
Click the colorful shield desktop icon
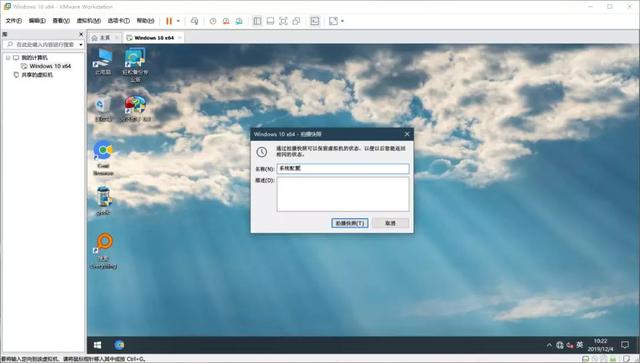pyautogui.click(x=135, y=109)
